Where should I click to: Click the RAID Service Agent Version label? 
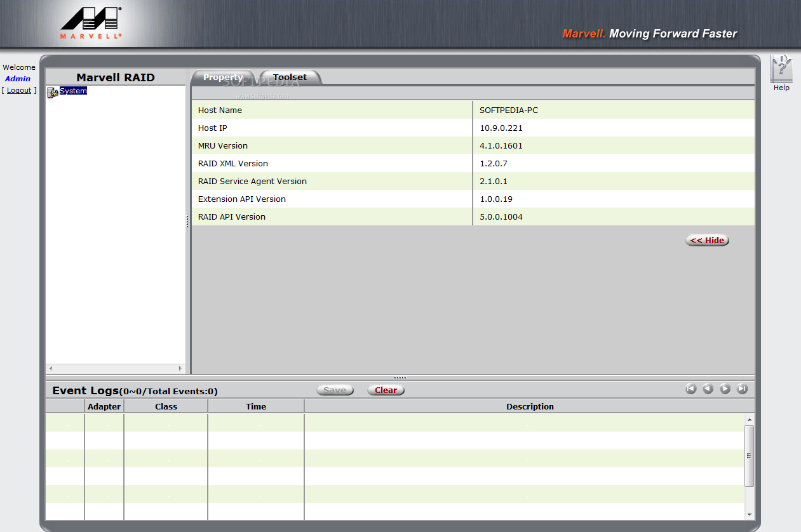pos(252,181)
